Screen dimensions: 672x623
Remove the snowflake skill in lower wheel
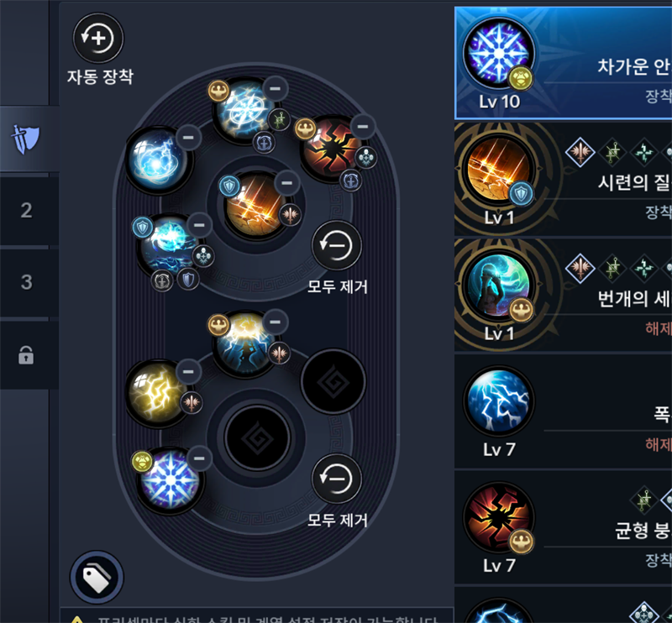pos(199,458)
